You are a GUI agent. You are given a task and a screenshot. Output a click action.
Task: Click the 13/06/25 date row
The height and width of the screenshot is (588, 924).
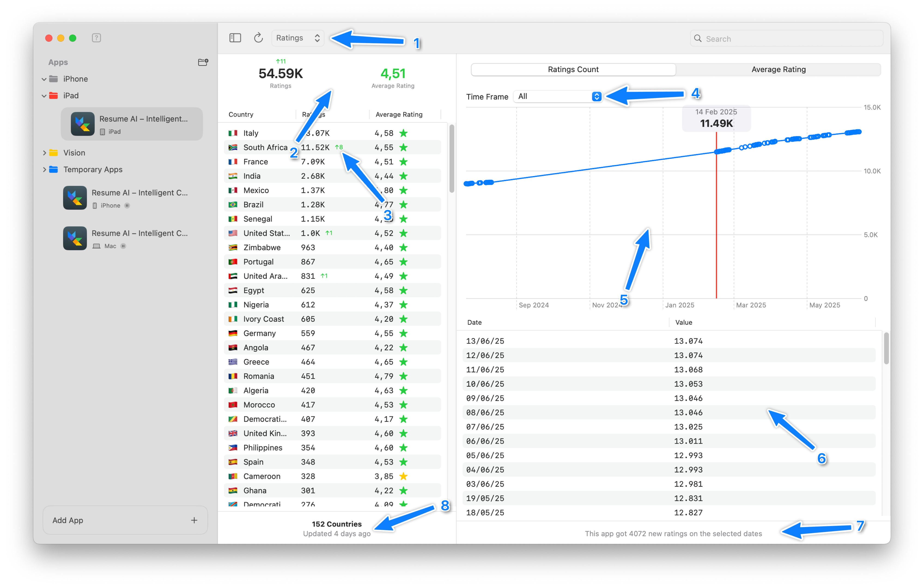tap(669, 341)
